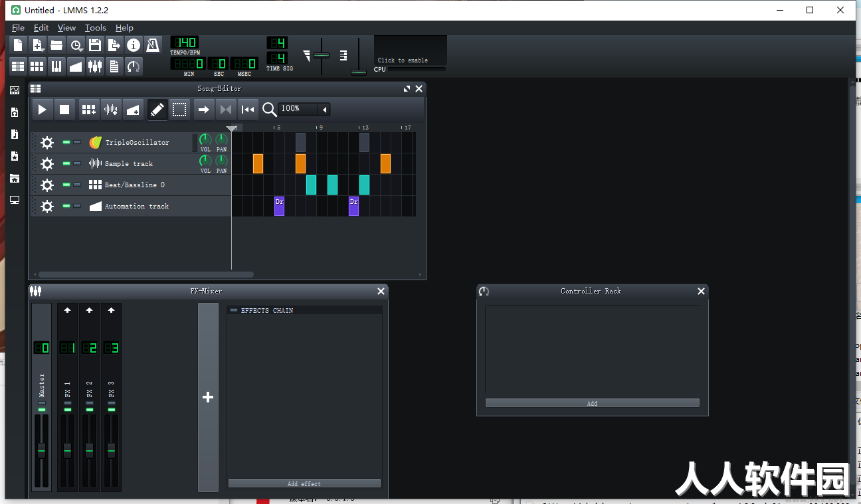Open the Help menu
The image size is (861, 504).
[124, 28]
